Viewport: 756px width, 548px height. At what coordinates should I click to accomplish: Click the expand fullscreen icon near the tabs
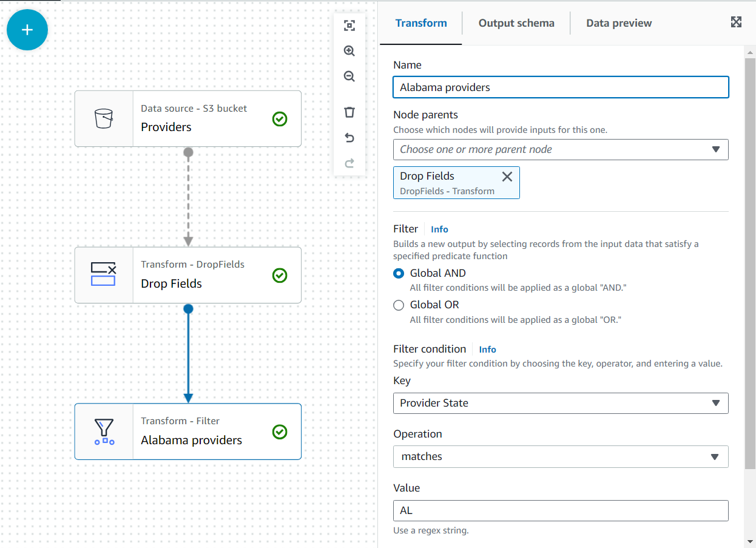tap(736, 21)
